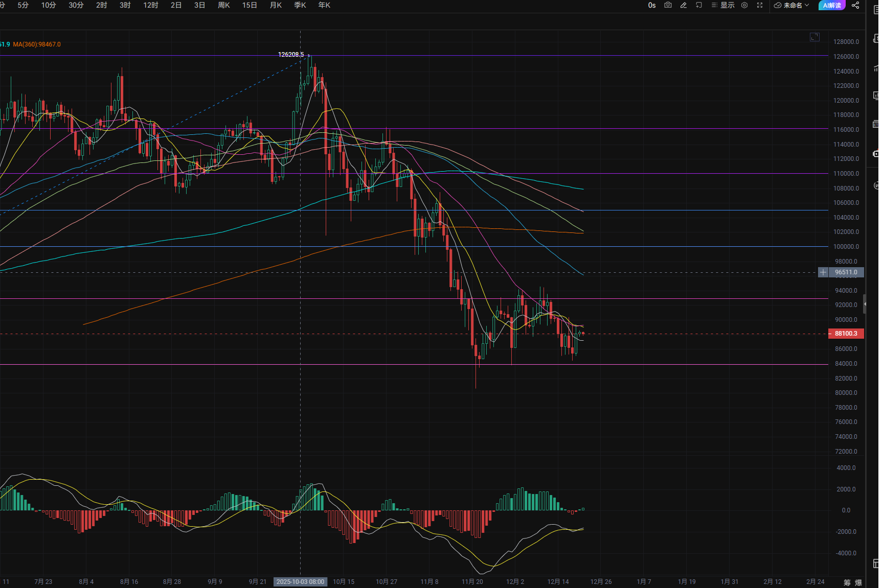Open the 未命名 layout dropdown
The image size is (883, 588).
(791, 5)
